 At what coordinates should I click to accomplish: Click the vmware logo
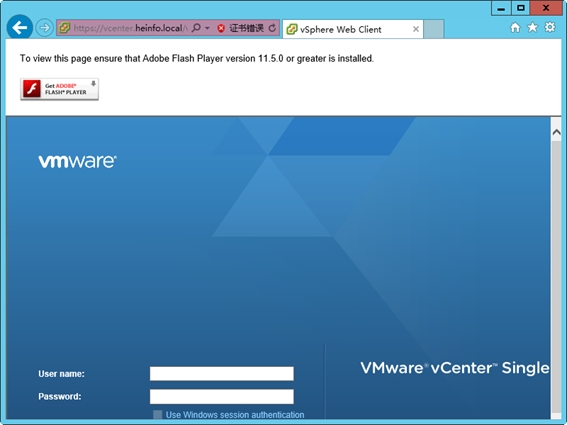click(x=77, y=162)
